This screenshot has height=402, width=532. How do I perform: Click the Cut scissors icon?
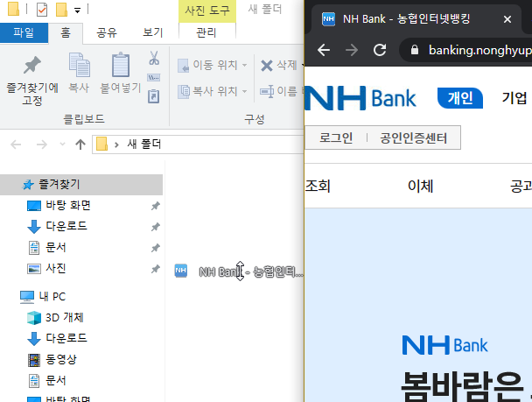(x=154, y=58)
